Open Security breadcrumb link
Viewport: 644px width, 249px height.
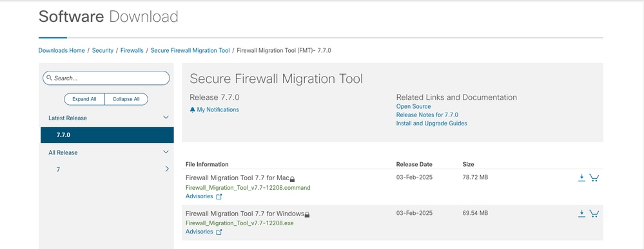(102, 50)
